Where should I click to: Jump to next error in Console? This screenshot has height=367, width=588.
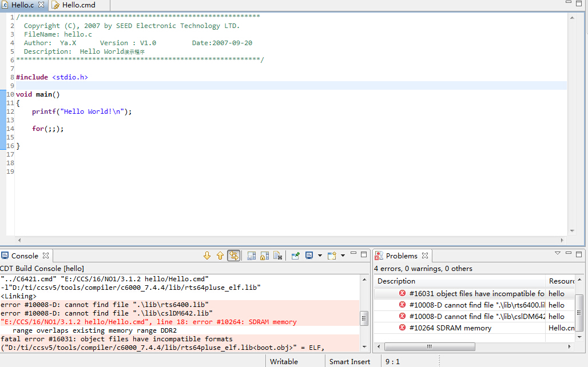pyautogui.click(x=207, y=256)
